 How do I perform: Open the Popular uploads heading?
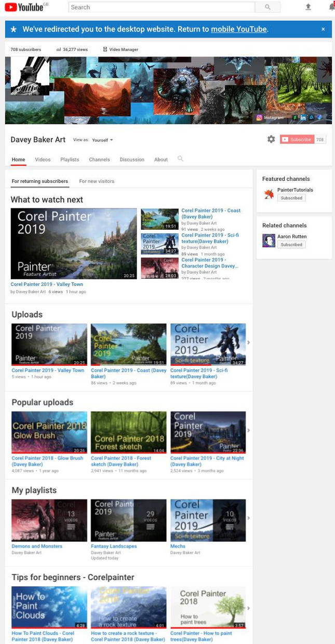pyautogui.click(x=43, y=402)
